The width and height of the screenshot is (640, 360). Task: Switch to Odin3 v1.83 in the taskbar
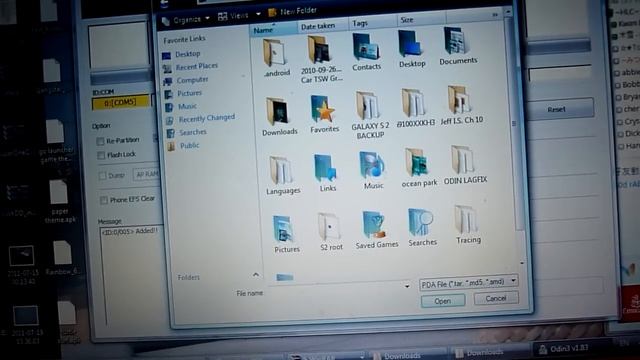(x=564, y=349)
